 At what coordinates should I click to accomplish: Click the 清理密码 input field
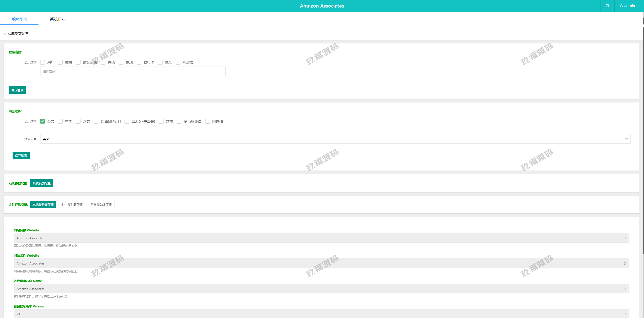(133, 71)
